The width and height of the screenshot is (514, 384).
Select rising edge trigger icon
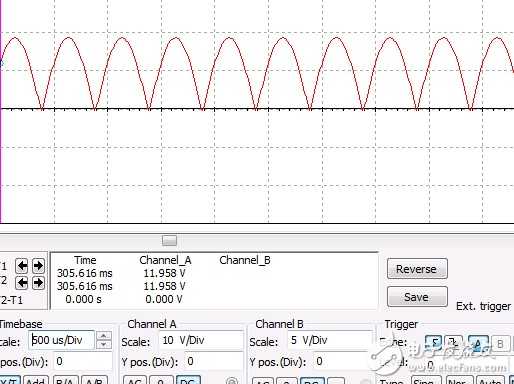coord(434,343)
